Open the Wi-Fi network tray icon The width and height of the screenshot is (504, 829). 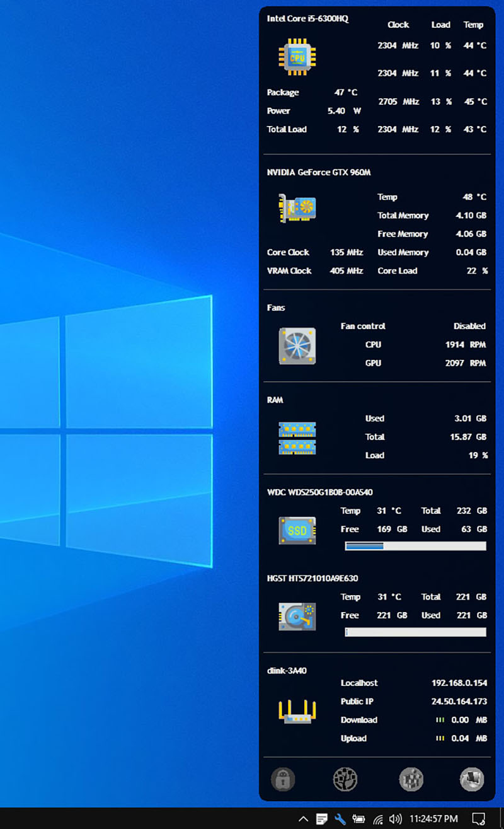tap(378, 819)
